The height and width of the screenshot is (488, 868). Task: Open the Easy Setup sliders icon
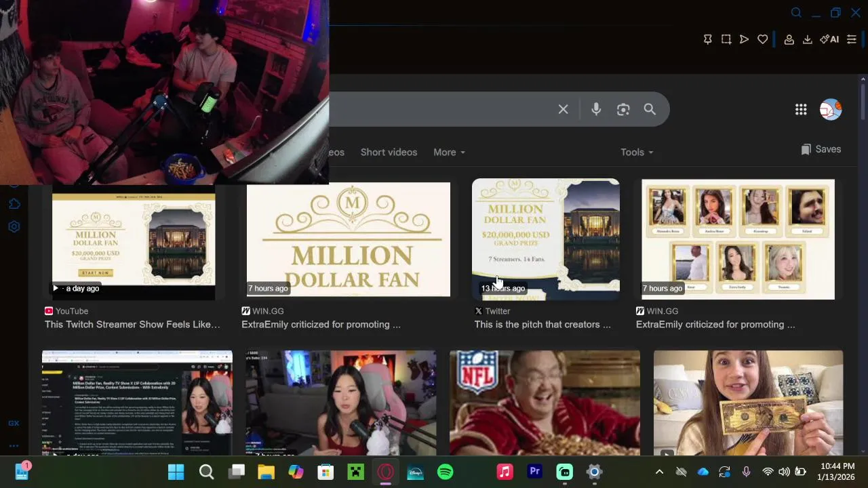(851, 39)
